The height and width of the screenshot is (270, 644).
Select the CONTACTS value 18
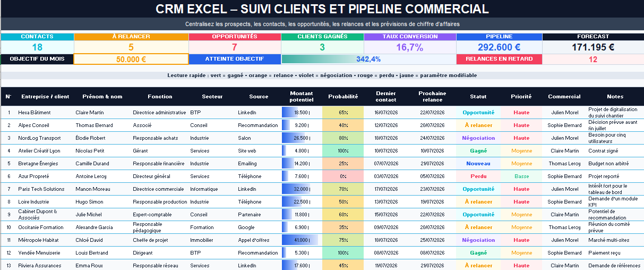point(37,47)
